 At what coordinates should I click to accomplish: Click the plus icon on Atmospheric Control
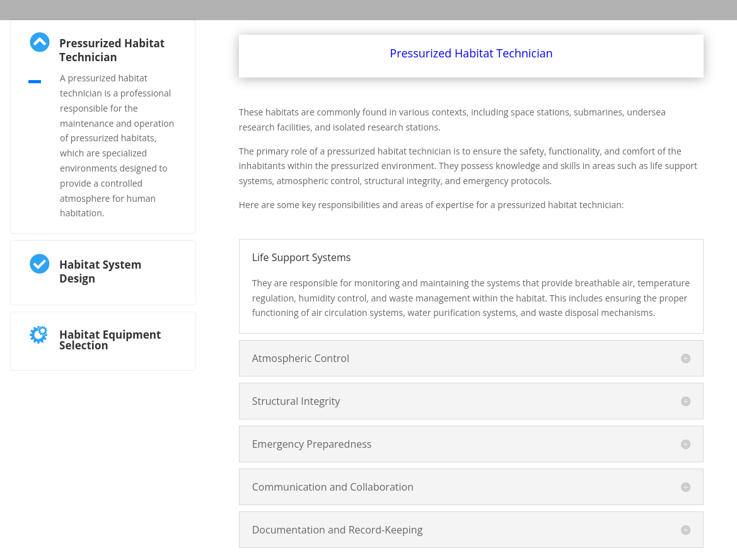click(685, 358)
